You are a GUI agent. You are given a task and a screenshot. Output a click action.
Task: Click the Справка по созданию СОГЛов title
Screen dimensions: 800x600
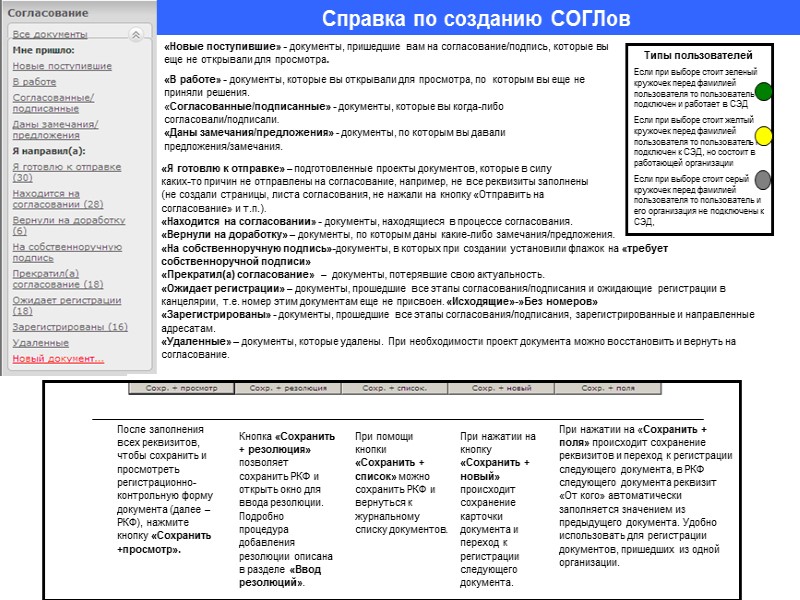click(x=476, y=18)
